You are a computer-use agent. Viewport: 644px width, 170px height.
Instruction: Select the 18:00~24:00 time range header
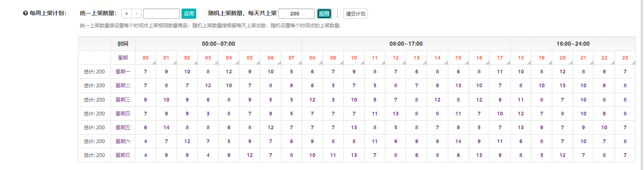tap(573, 44)
